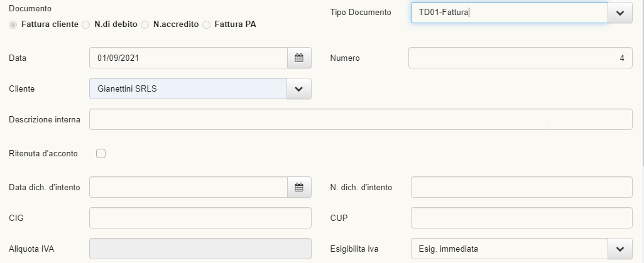This screenshot has width=644, height=263.
Task: Click the CIG text field
Action: click(x=200, y=218)
